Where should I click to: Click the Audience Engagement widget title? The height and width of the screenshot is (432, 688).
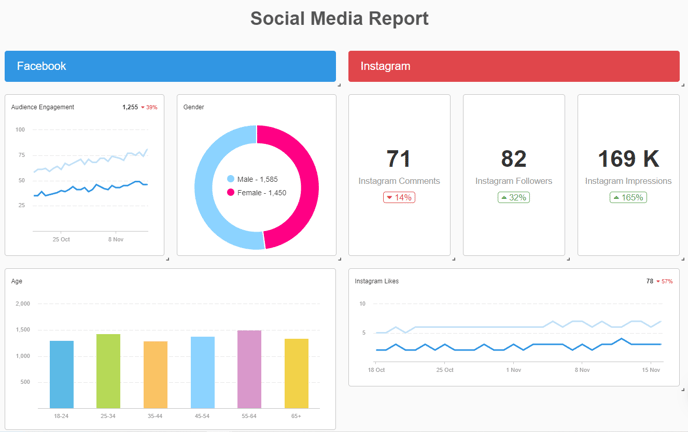pyautogui.click(x=43, y=107)
